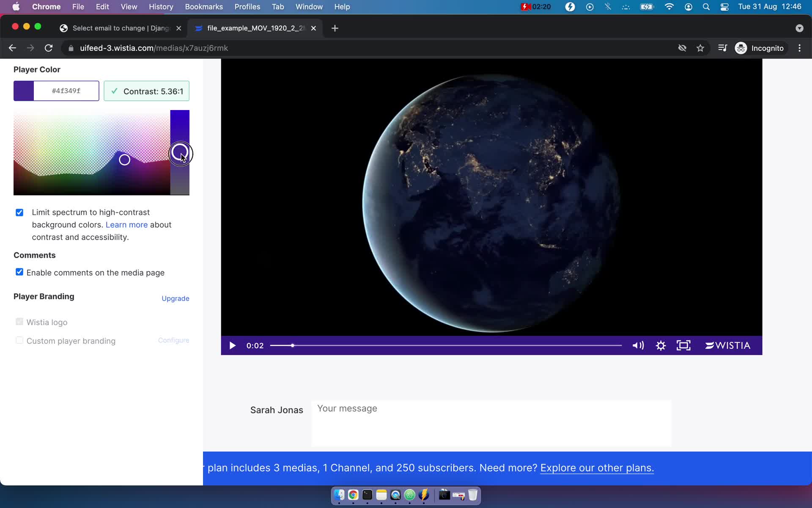812x508 pixels.
Task: Toggle fullscreen mode icon
Action: (x=684, y=345)
